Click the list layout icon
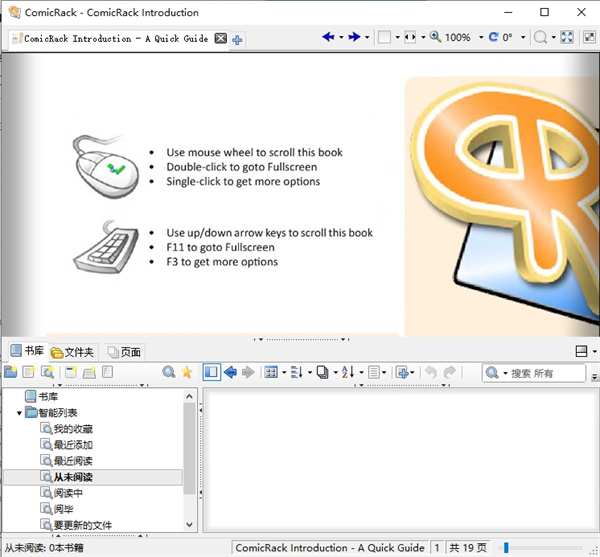The image size is (600, 557). pos(374,372)
